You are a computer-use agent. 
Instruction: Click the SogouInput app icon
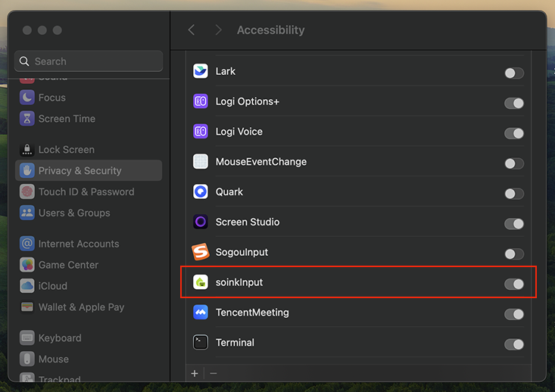201,252
